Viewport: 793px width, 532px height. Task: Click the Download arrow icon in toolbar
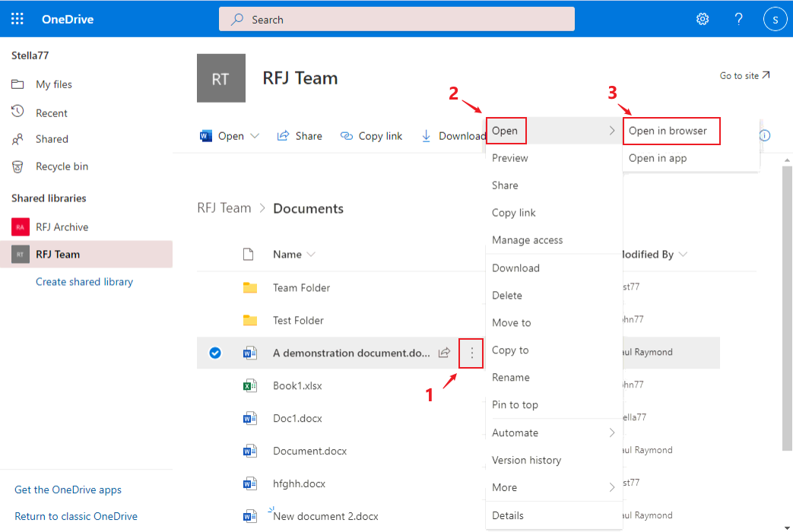point(426,136)
